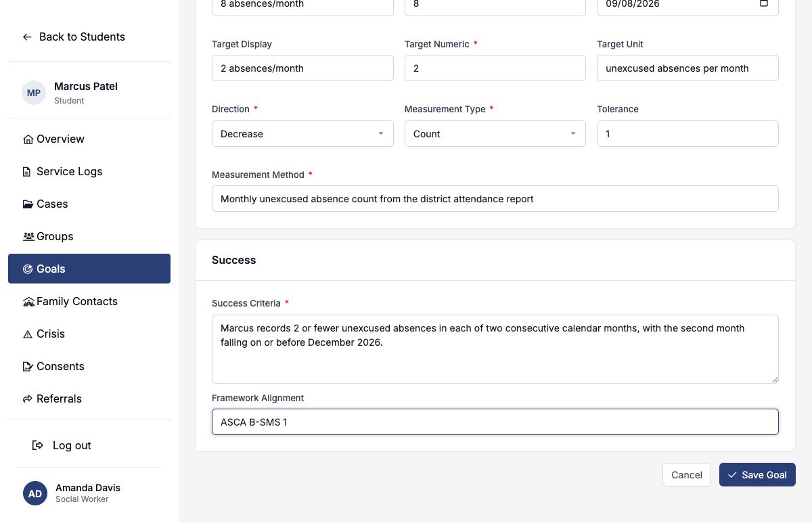The image size is (812, 523).
Task: Click the Tolerance input field
Action: pyautogui.click(x=687, y=134)
